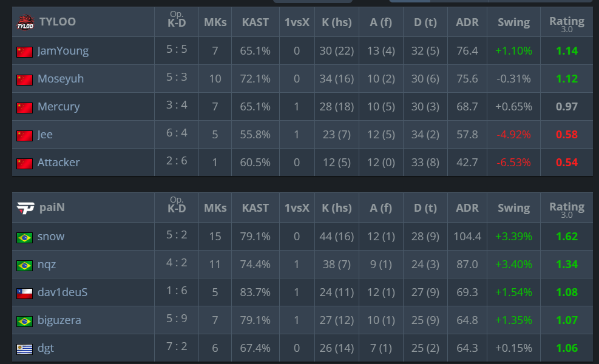Click the Op. K-D header in TYLOO table
The image size is (599, 364).
(177, 19)
